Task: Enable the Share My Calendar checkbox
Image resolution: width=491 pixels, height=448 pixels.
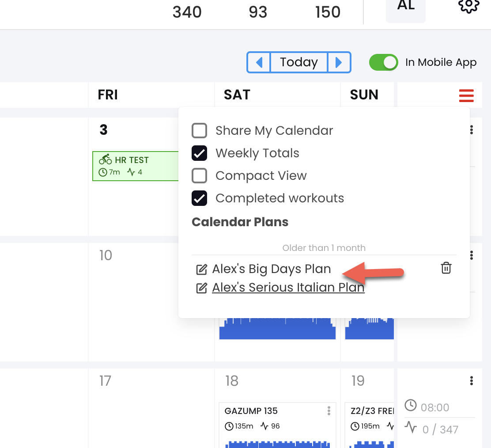Action: click(199, 131)
